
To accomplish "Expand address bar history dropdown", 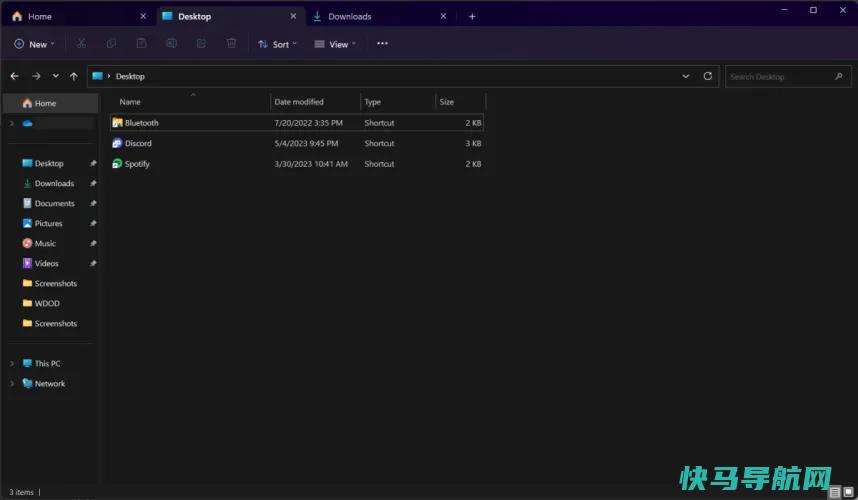I will click(x=686, y=76).
